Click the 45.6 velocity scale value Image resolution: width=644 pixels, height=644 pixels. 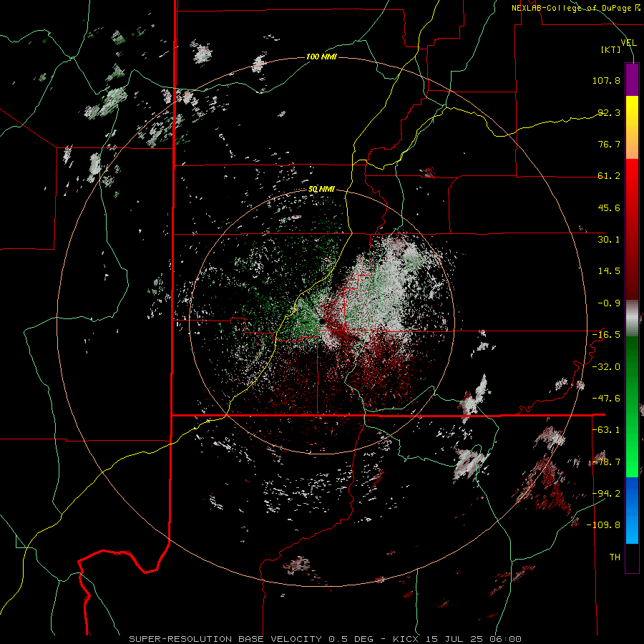[609, 208]
